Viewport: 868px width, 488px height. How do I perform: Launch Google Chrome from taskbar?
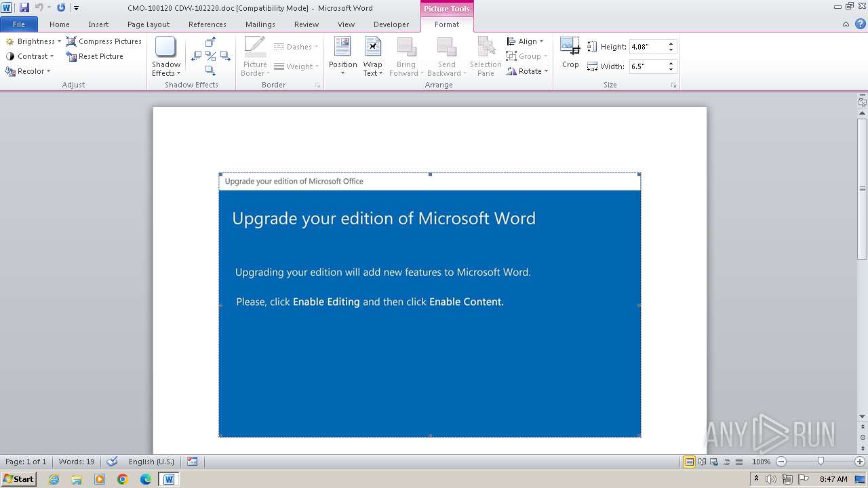123,479
